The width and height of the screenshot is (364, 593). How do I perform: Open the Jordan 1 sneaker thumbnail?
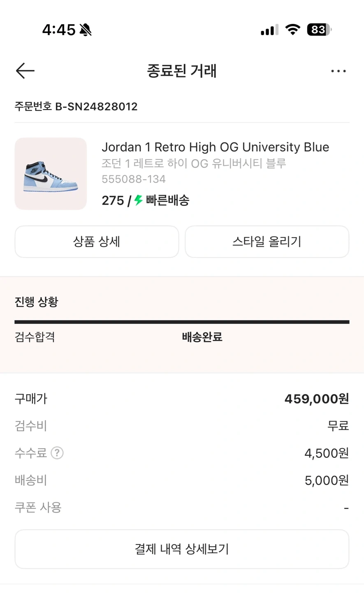click(x=51, y=174)
